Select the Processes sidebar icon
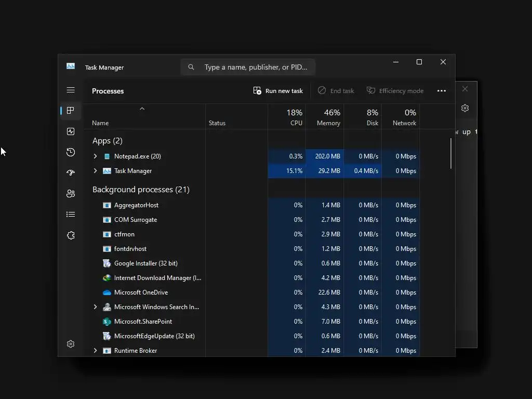This screenshot has width=532, height=399. point(71,111)
